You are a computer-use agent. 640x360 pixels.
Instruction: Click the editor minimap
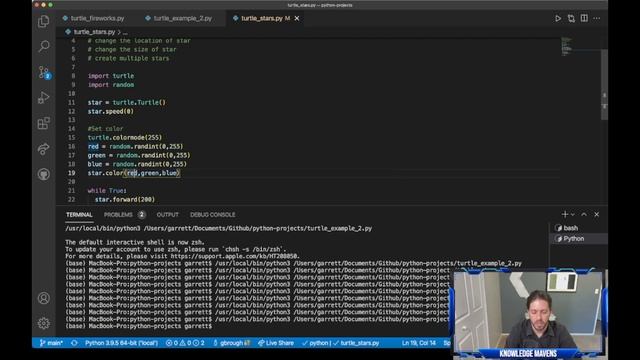coord(567,47)
